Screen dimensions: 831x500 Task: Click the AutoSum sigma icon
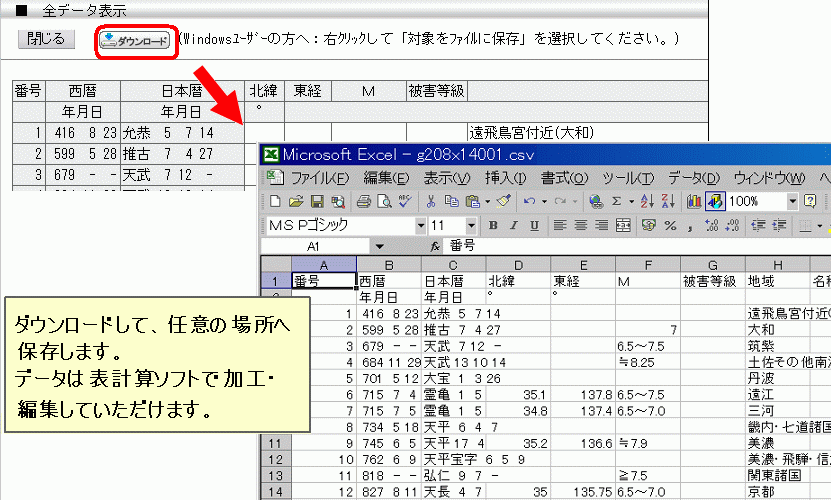click(616, 201)
